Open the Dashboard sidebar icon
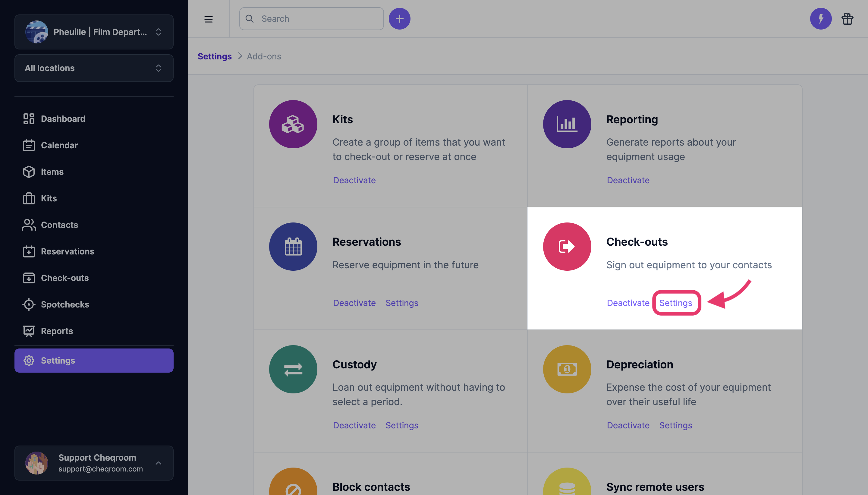This screenshot has height=495, width=868. tap(29, 119)
